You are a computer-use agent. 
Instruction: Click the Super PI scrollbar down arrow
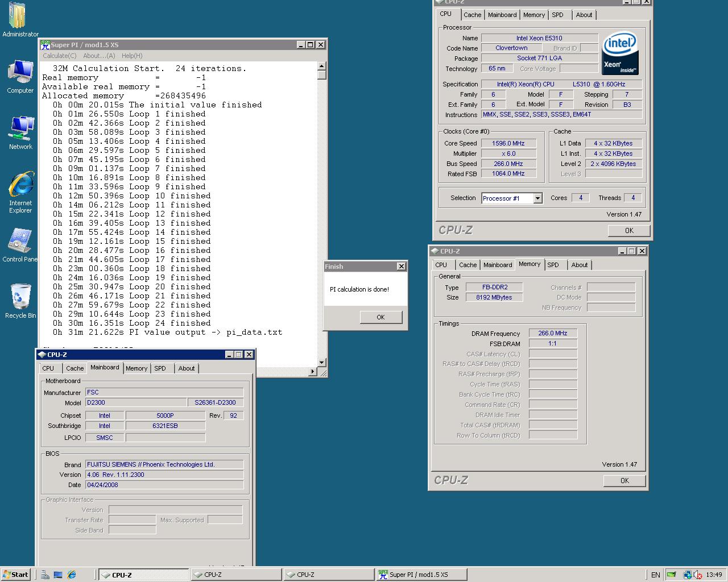point(321,362)
